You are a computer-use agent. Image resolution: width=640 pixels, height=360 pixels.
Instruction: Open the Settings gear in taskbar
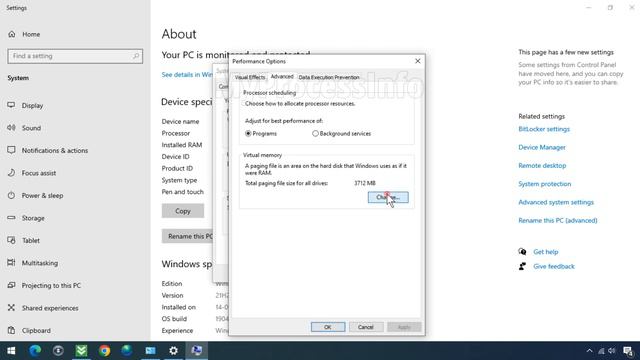173,351
